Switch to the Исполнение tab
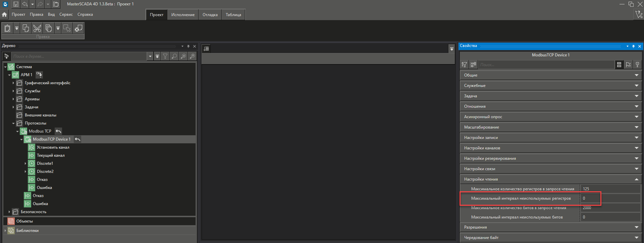Screen dimensions: 644x243 pos(183,15)
